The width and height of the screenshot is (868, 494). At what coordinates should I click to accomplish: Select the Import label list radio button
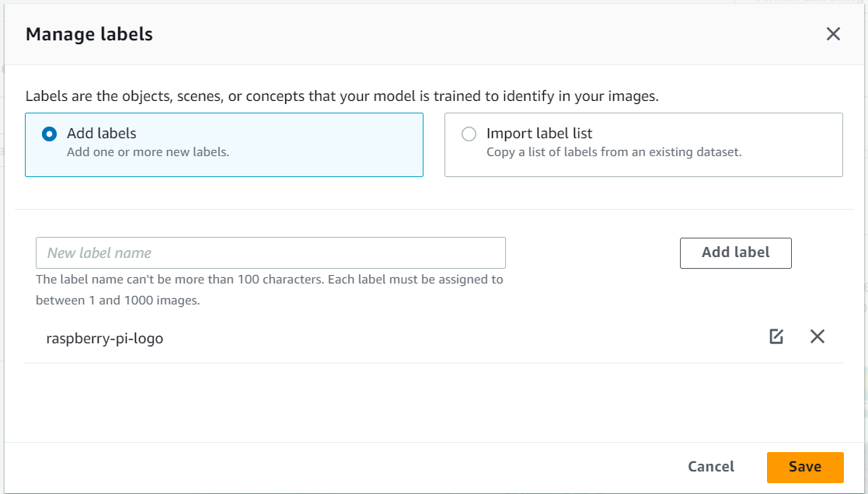pos(469,134)
